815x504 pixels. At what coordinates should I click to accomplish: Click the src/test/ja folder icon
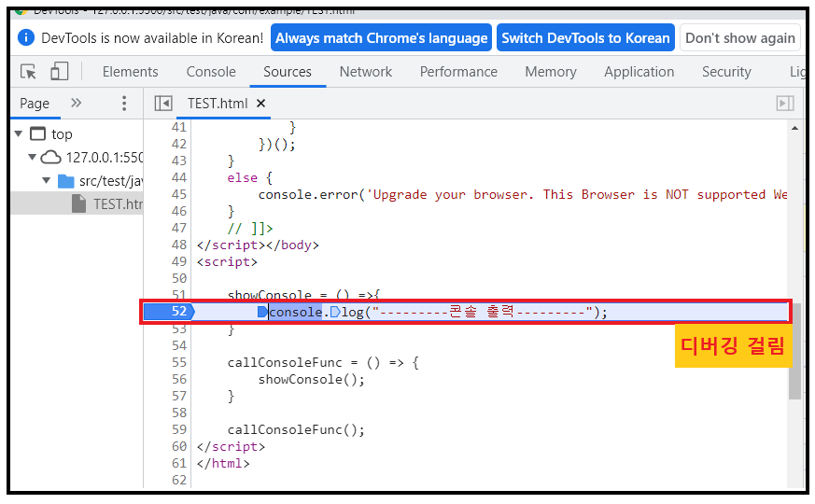[65, 181]
